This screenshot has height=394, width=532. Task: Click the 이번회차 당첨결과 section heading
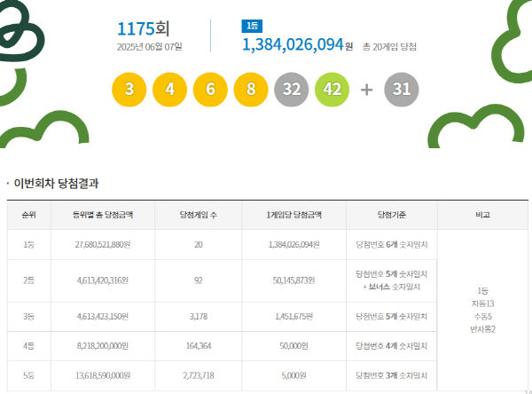pyautogui.click(x=56, y=184)
